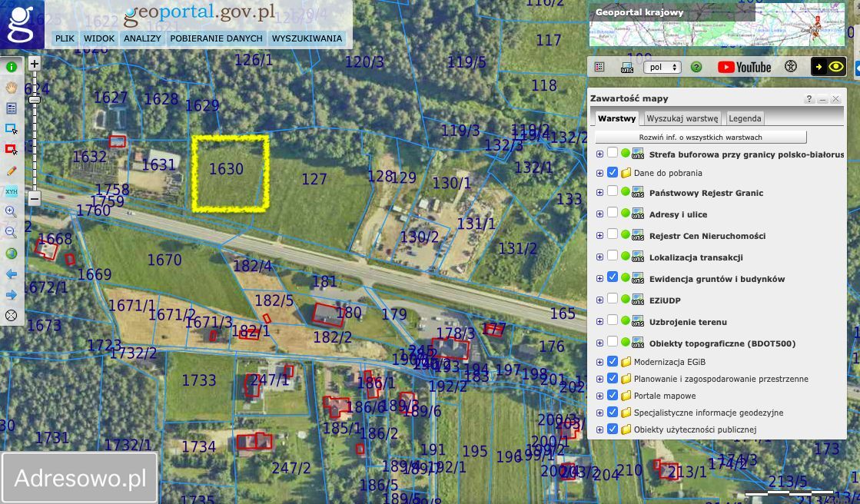Select the zoom in magnifier tool
860x504 pixels.
[11, 212]
